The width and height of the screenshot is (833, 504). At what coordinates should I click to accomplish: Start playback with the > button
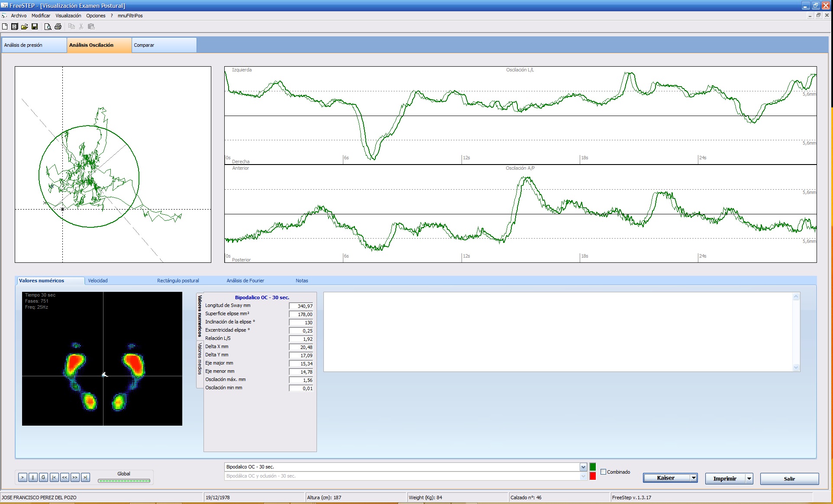(x=23, y=477)
